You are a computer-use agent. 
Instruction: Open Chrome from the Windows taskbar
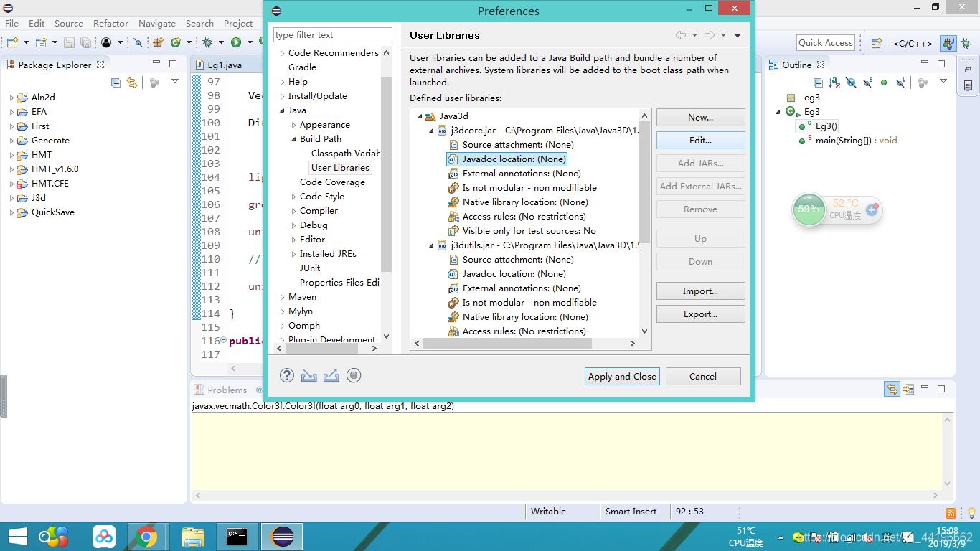(146, 536)
